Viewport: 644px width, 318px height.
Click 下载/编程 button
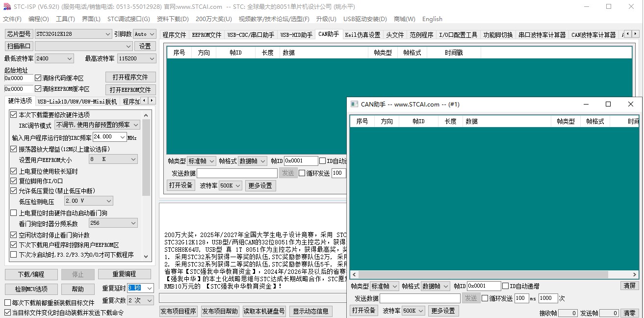tap(31, 274)
